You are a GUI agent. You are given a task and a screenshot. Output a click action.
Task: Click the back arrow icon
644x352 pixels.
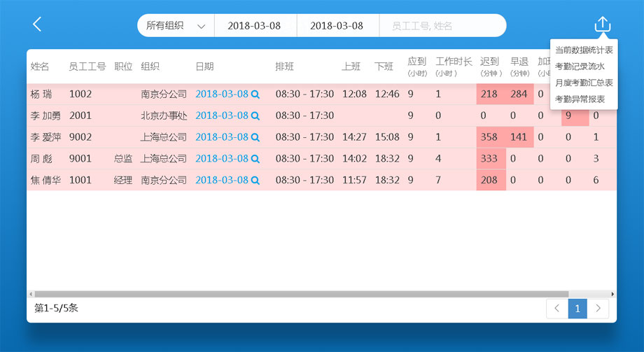(37, 24)
